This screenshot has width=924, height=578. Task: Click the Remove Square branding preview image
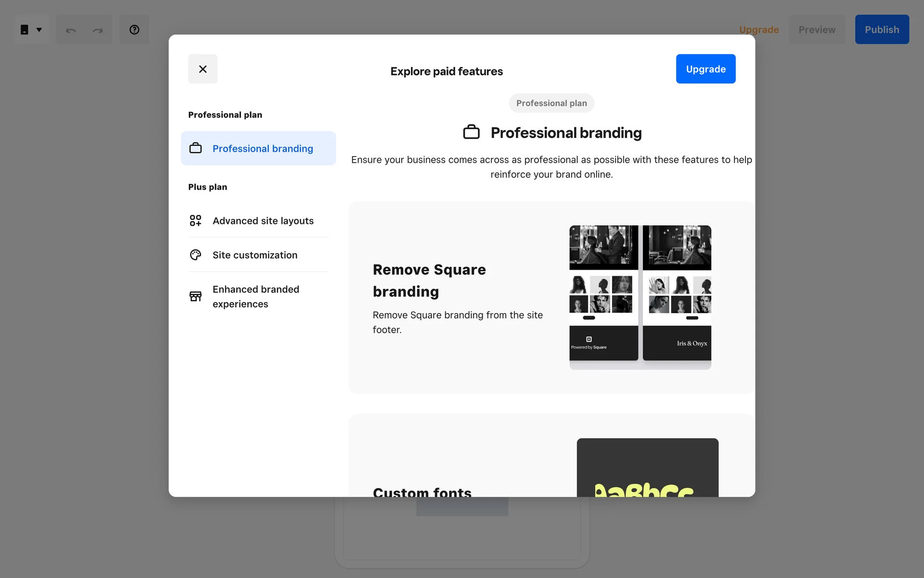point(640,296)
